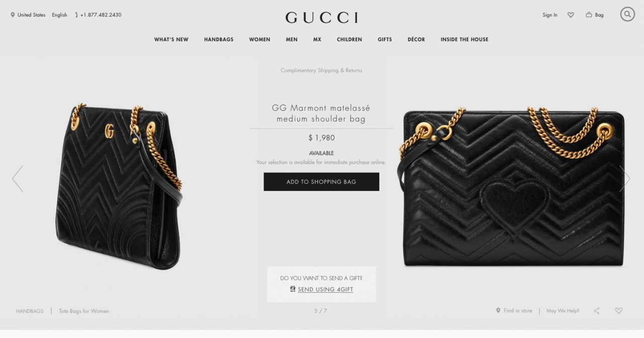Open the shopping Bag icon
This screenshot has height=338, width=644.
589,15
